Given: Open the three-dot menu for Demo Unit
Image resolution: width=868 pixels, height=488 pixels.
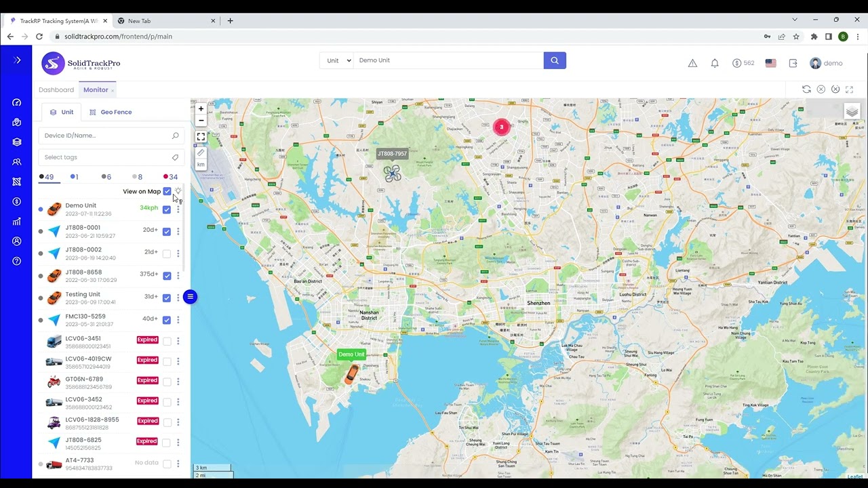Looking at the screenshot, I should point(178,209).
